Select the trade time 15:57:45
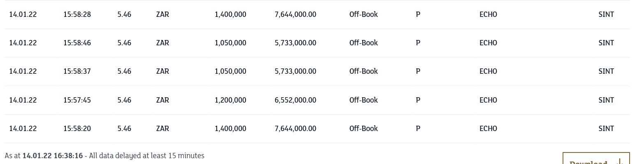The image size is (644, 164). pos(77,100)
